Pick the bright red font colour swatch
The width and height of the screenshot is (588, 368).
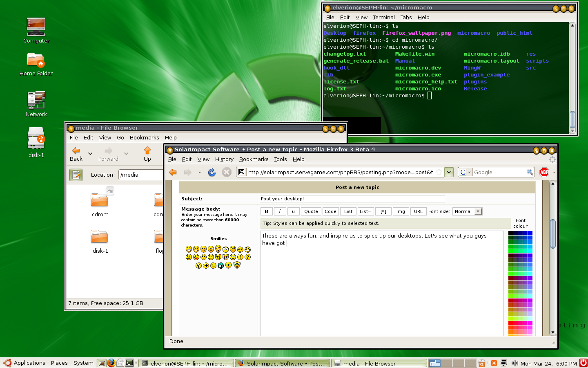pyautogui.click(x=511, y=323)
